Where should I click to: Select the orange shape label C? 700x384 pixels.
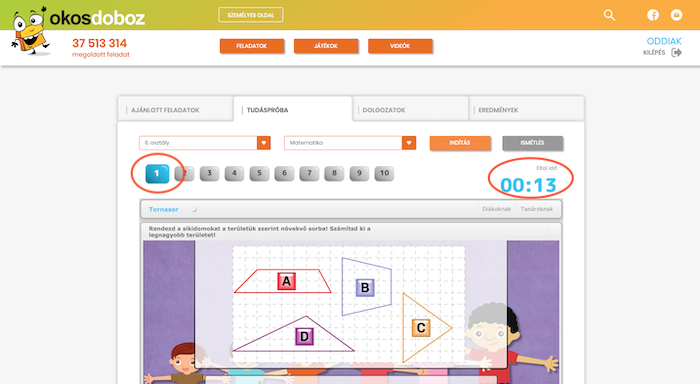click(421, 328)
